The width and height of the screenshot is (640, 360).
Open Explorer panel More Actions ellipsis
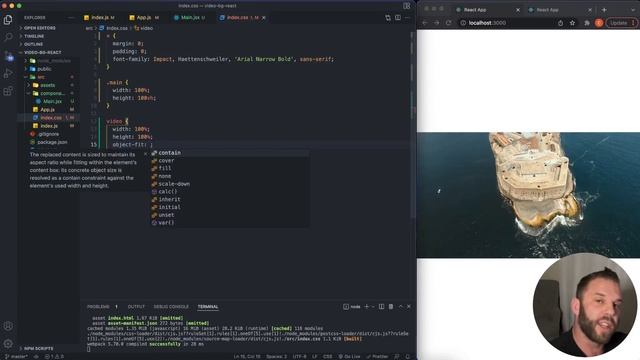click(x=71, y=18)
